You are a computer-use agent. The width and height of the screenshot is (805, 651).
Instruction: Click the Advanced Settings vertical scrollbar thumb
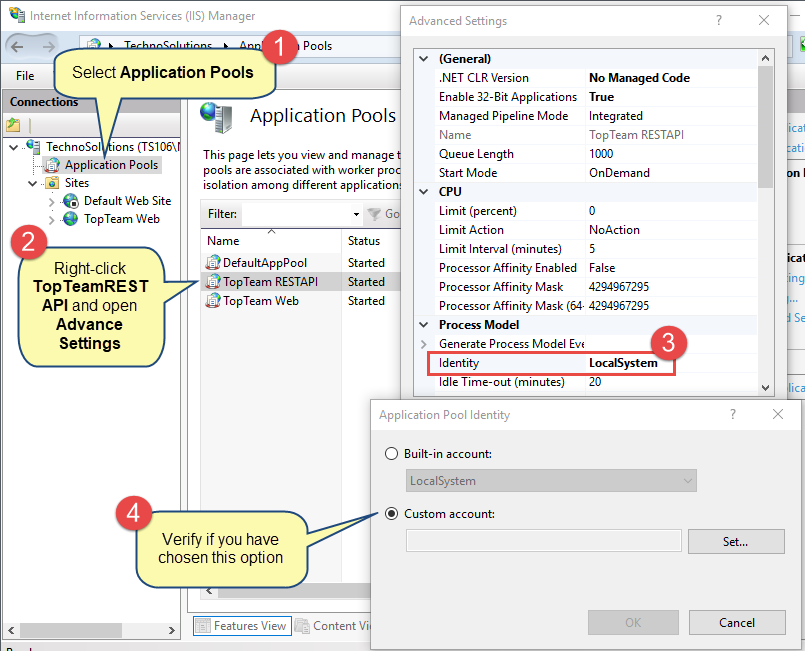point(765,127)
